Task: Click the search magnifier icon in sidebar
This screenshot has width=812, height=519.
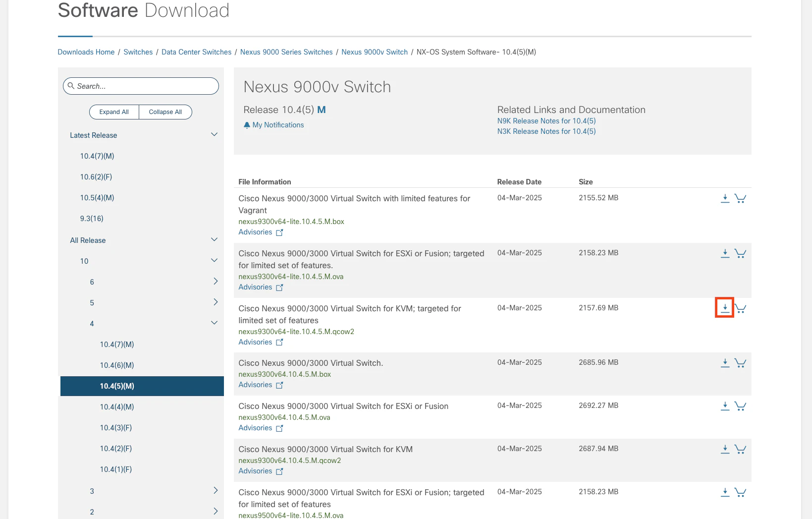Action: click(71, 86)
